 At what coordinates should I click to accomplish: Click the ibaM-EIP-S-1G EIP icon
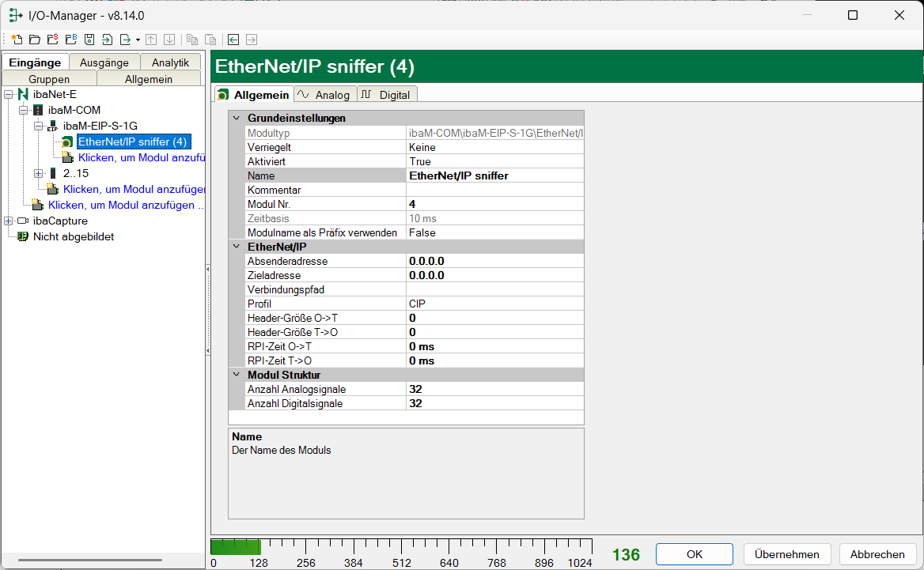[x=52, y=126]
